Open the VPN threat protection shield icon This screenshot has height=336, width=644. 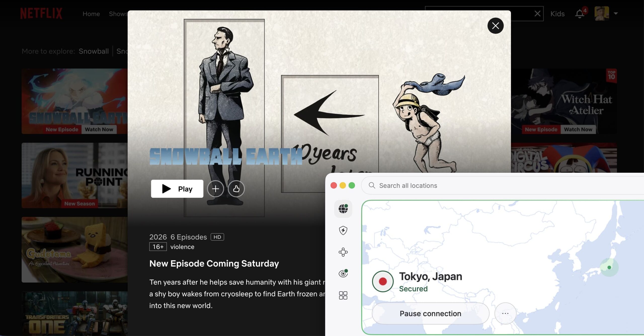(x=343, y=230)
